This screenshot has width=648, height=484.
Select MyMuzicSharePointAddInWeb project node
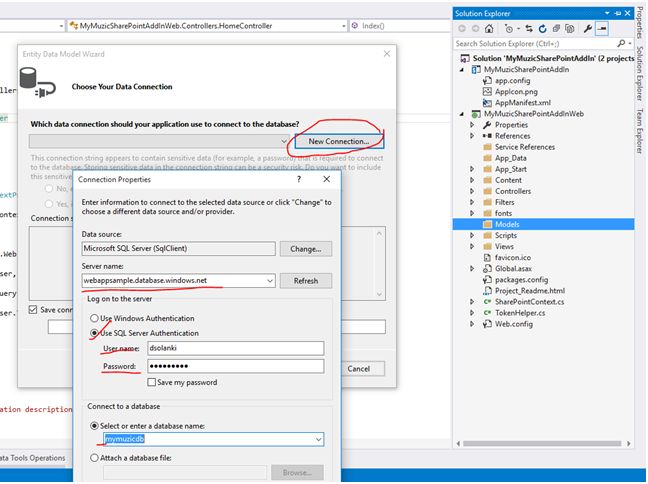534,114
